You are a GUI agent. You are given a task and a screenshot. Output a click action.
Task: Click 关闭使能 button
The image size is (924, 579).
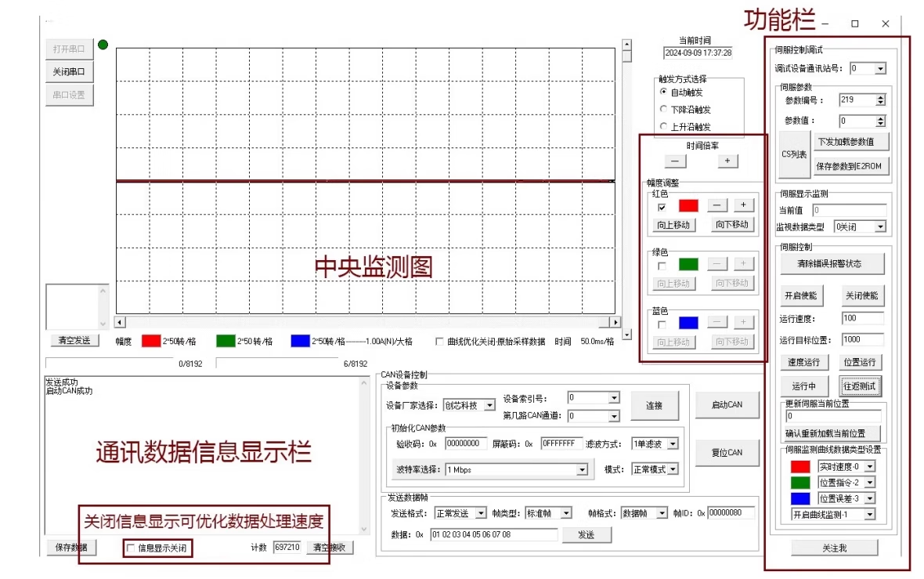[862, 296]
